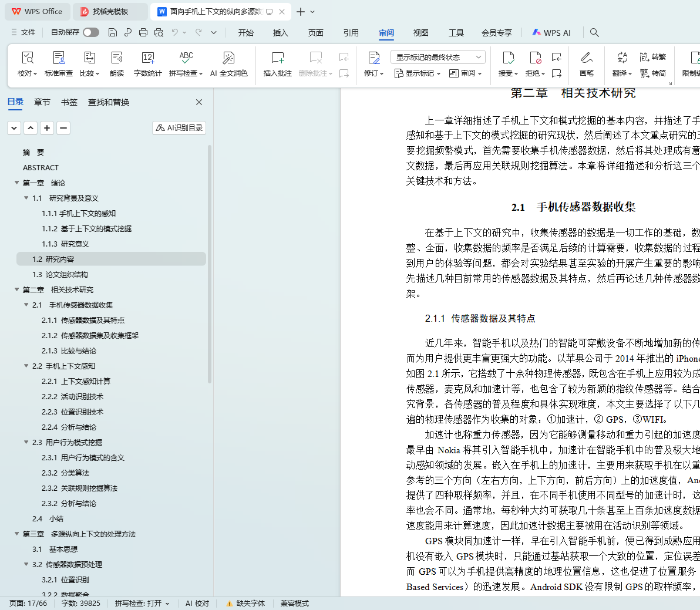This screenshot has height=610, width=700.
Task: Go to 1.3 论文组织结构 in outline
Action: (x=60, y=274)
